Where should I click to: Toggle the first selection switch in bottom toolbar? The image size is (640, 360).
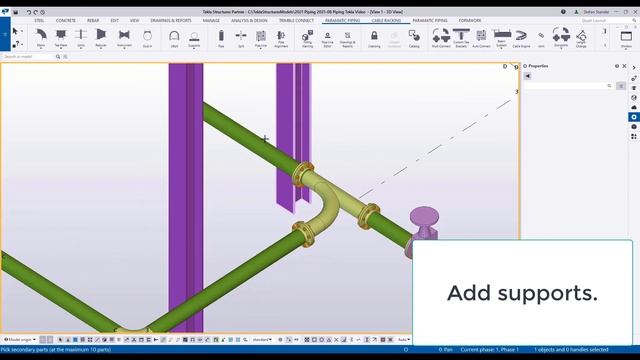(42, 340)
